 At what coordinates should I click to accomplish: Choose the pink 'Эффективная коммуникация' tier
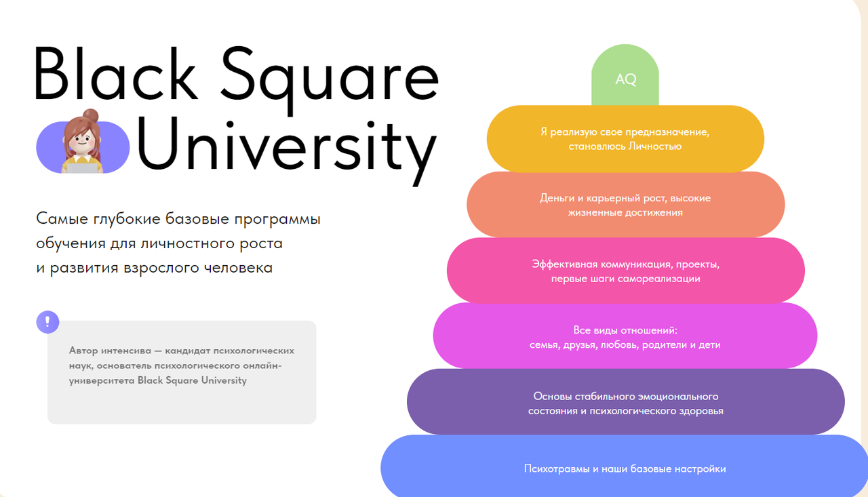point(625,271)
